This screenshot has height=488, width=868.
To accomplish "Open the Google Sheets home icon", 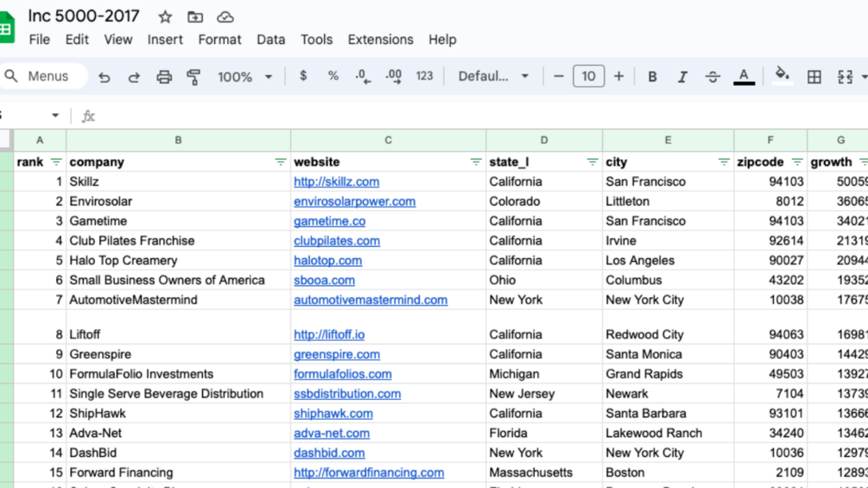I will (x=5, y=27).
